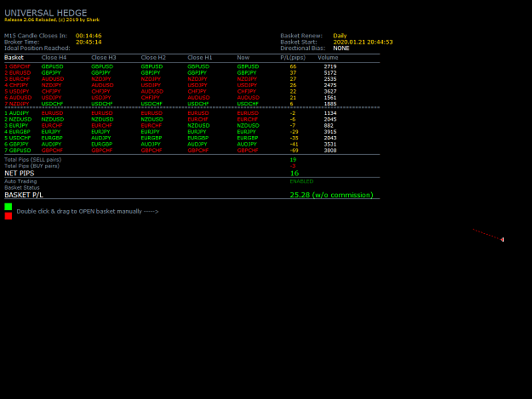Screen dimensions: 532x399
Task: Click the Close H1 column header
Action: pyautogui.click(x=199, y=58)
